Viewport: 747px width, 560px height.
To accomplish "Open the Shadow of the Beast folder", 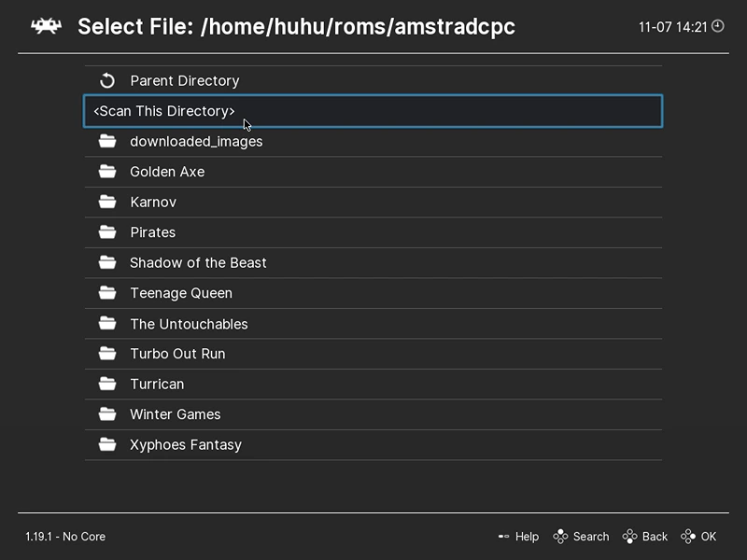I will point(373,263).
